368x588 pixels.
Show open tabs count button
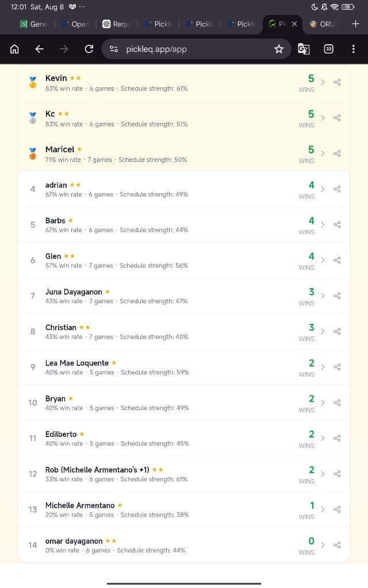[328, 49]
